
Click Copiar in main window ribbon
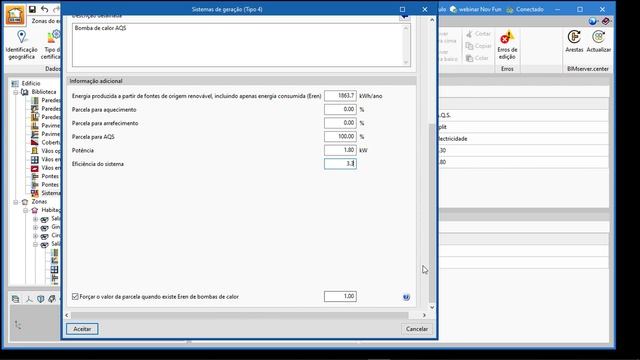point(478,46)
